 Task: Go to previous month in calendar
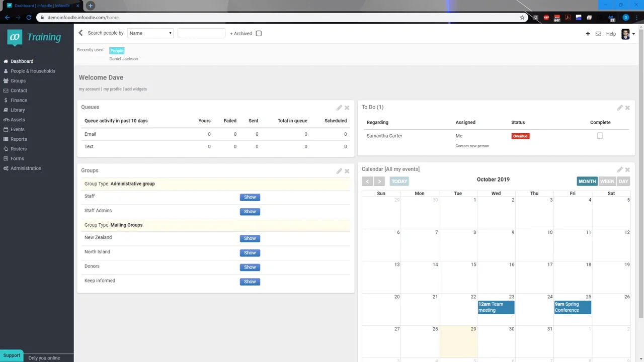368,182
